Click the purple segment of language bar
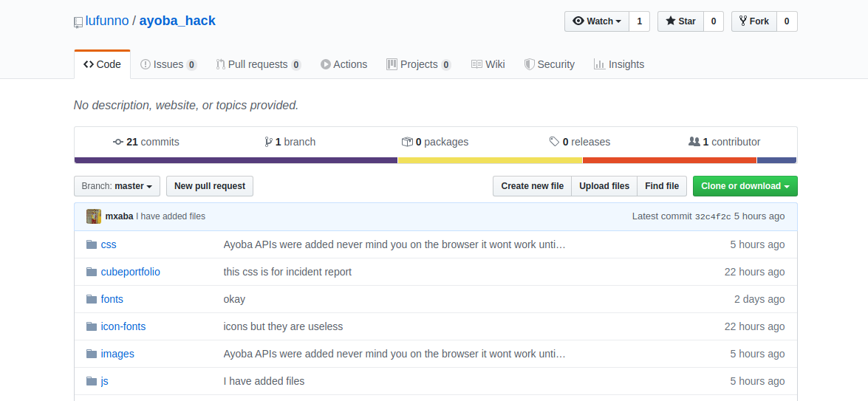The width and height of the screenshot is (868, 401). 236,160
